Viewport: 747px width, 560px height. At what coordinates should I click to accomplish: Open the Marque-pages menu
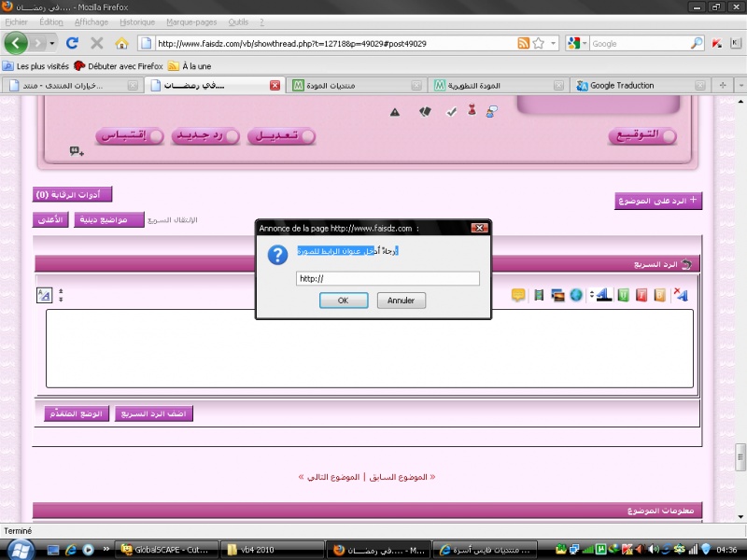[x=190, y=21]
